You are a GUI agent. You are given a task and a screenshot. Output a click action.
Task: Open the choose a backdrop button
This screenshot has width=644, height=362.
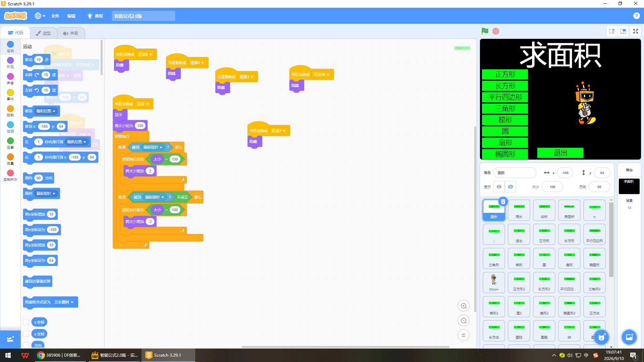pyautogui.click(x=629, y=337)
